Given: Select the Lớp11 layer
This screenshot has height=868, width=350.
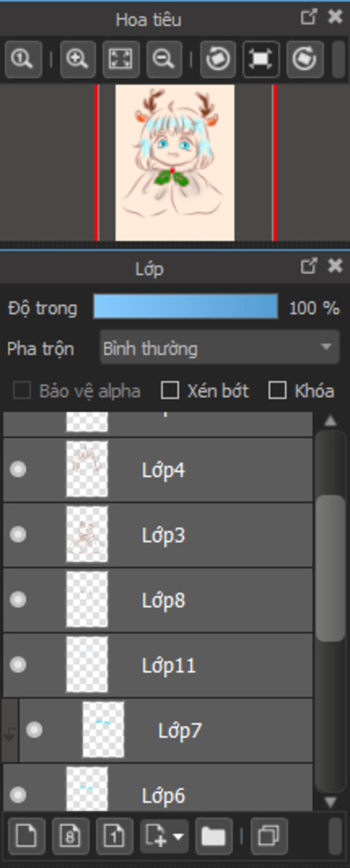Looking at the screenshot, I should point(205,665).
